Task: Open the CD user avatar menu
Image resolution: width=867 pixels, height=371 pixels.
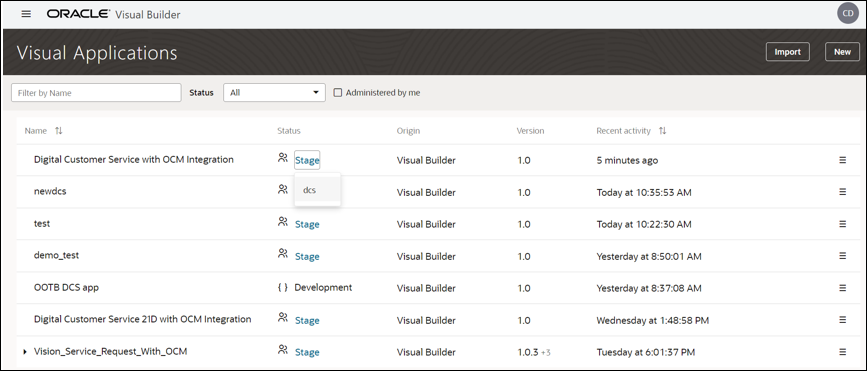Action: coord(848,13)
